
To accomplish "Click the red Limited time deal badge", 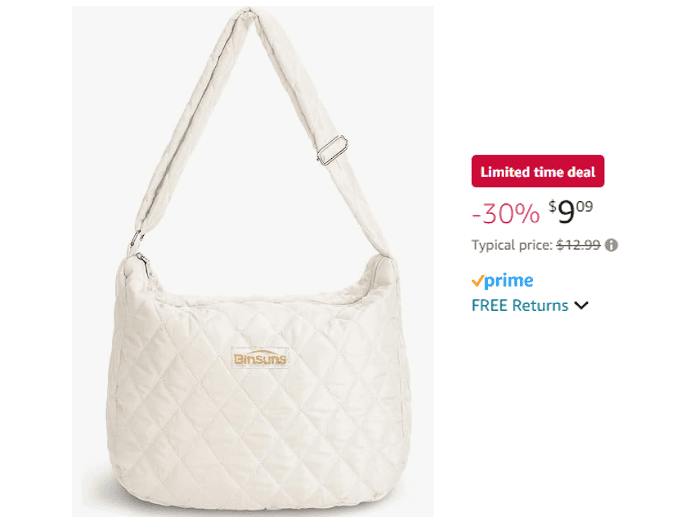I will coord(538,172).
